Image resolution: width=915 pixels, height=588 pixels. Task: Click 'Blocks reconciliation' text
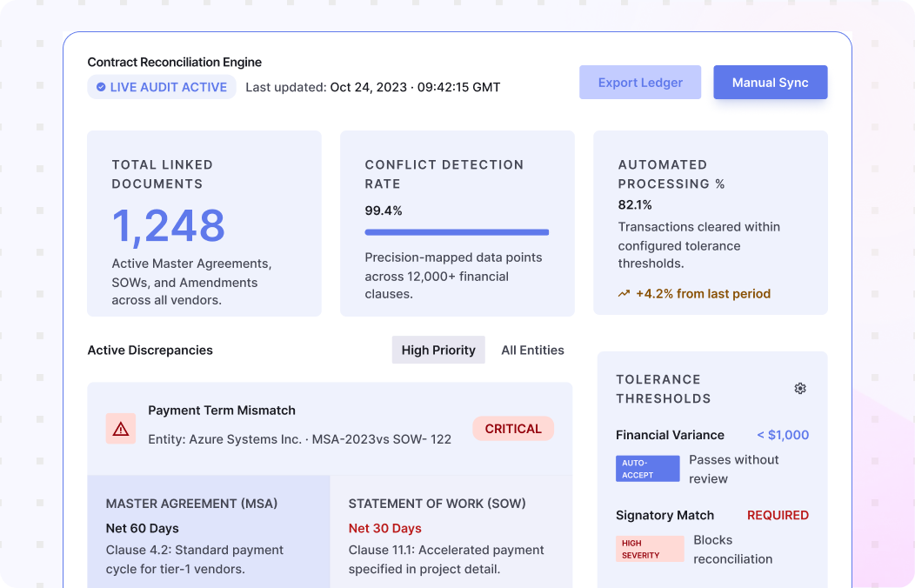[x=732, y=550]
